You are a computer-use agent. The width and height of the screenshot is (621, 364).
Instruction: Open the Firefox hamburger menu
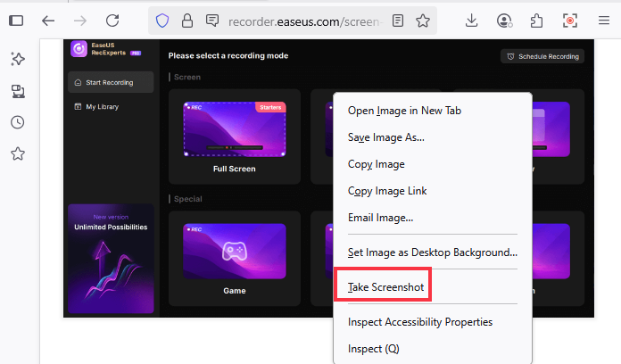click(x=603, y=21)
